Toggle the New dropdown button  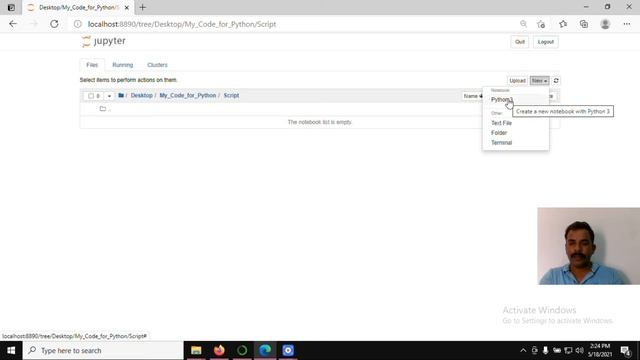pos(540,81)
